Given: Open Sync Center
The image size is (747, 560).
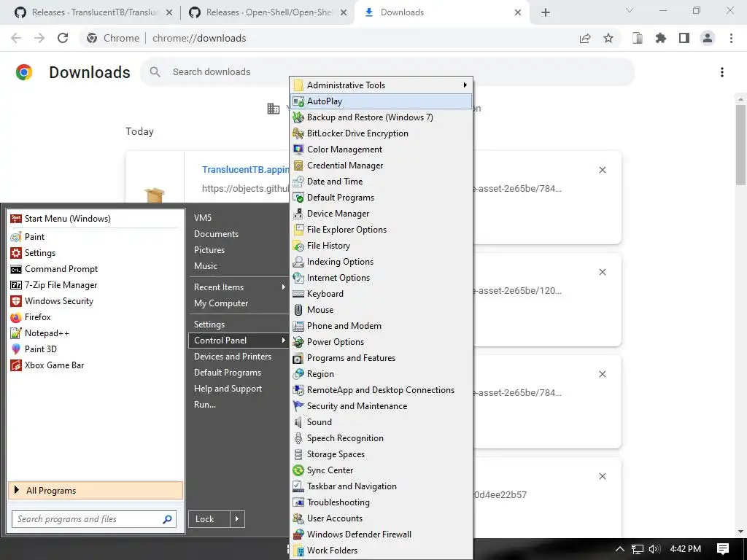Looking at the screenshot, I should point(381,470).
